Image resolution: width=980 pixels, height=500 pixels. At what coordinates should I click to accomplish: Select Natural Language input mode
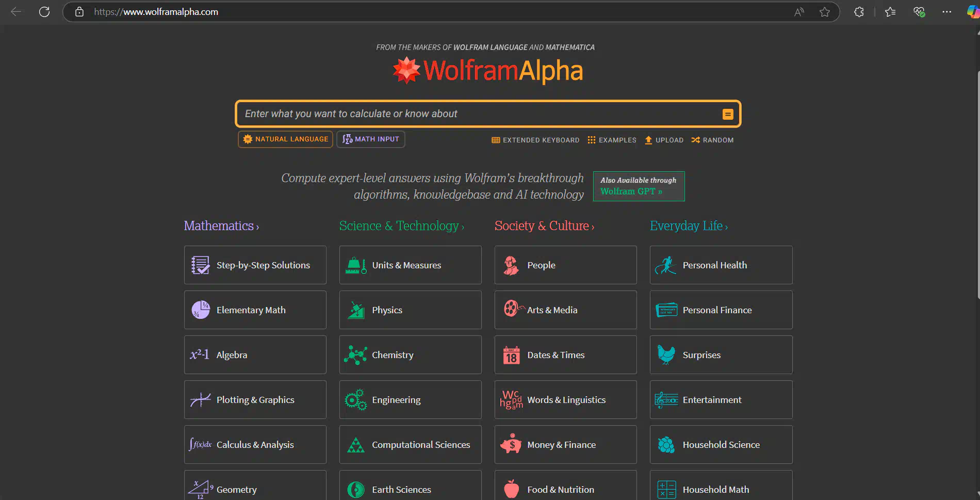pos(286,139)
